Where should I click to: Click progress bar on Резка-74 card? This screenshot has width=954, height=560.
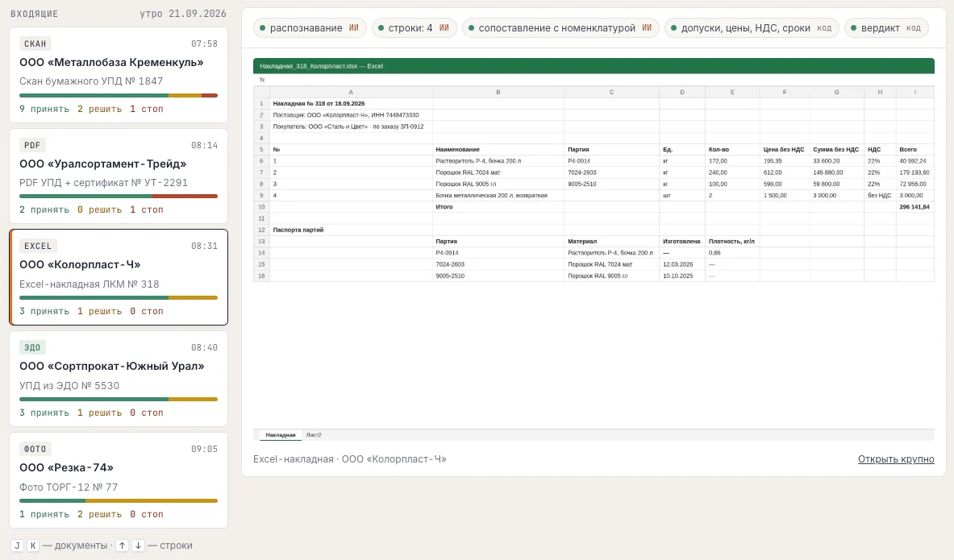[x=119, y=501]
